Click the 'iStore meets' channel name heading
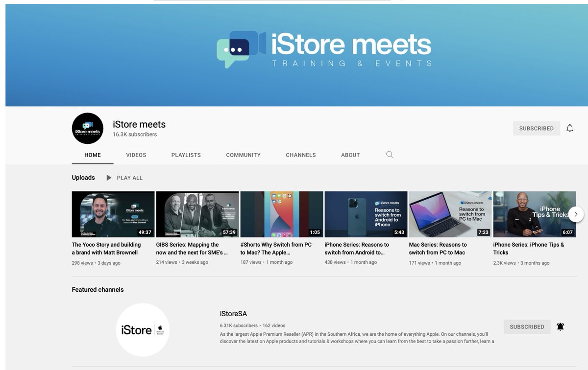 139,124
